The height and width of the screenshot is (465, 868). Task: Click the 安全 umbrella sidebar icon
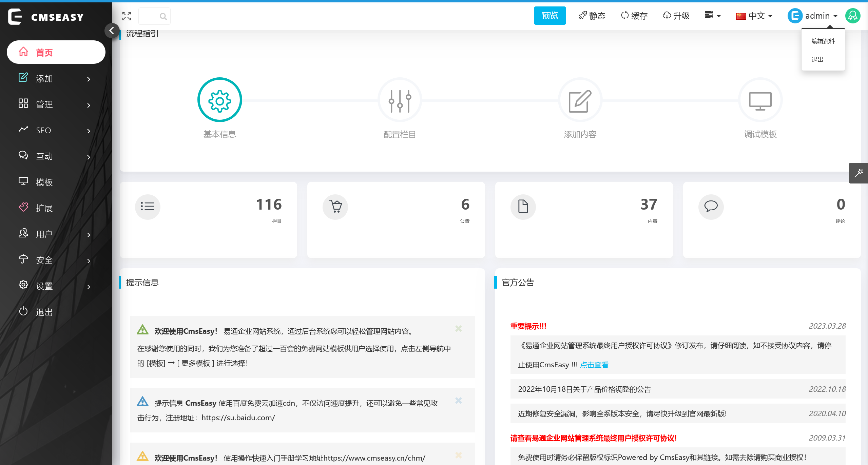[23, 259]
